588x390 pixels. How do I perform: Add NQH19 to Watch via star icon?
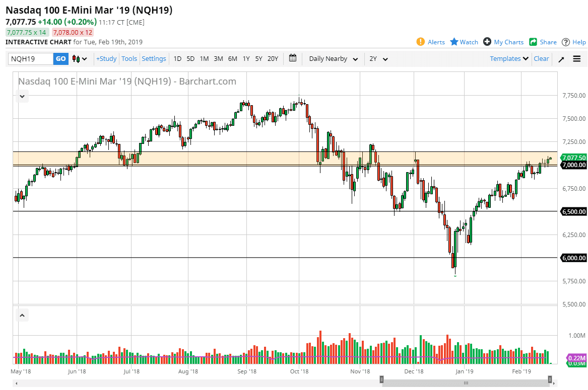(x=453, y=42)
